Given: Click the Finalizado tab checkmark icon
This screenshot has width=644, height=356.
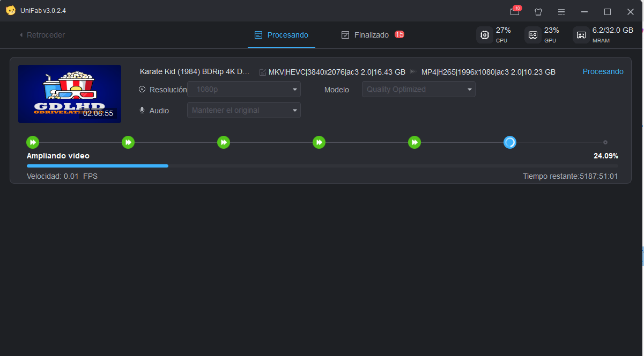Looking at the screenshot, I should (345, 35).
